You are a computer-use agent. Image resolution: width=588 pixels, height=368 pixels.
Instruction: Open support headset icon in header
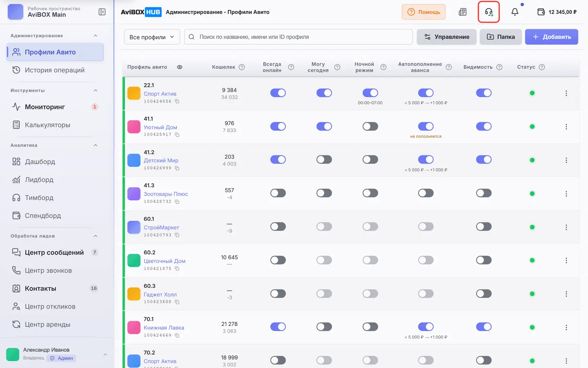489,12
